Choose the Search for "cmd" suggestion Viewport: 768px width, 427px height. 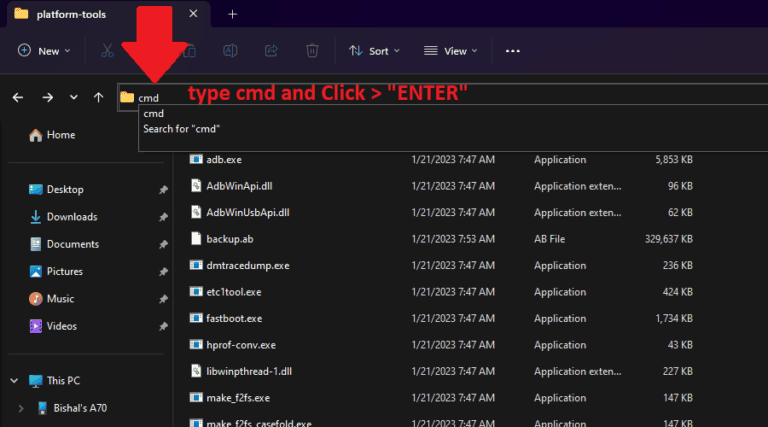coord(181,129)
